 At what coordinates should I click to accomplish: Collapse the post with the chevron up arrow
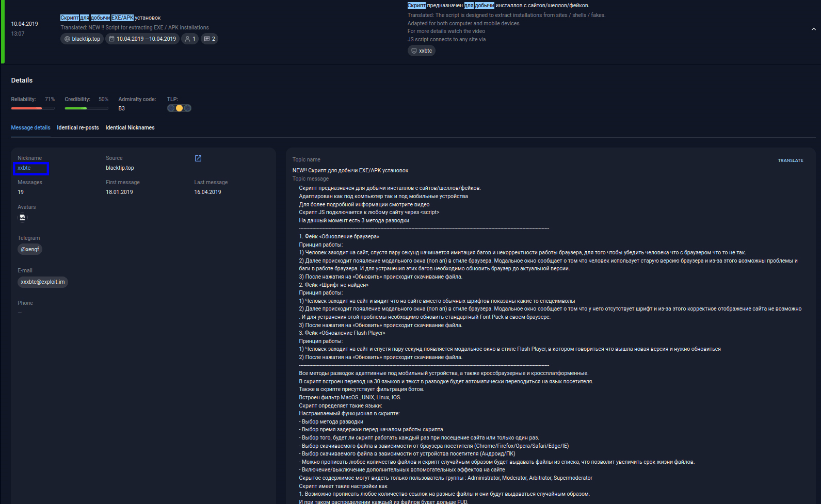(814, 29)
